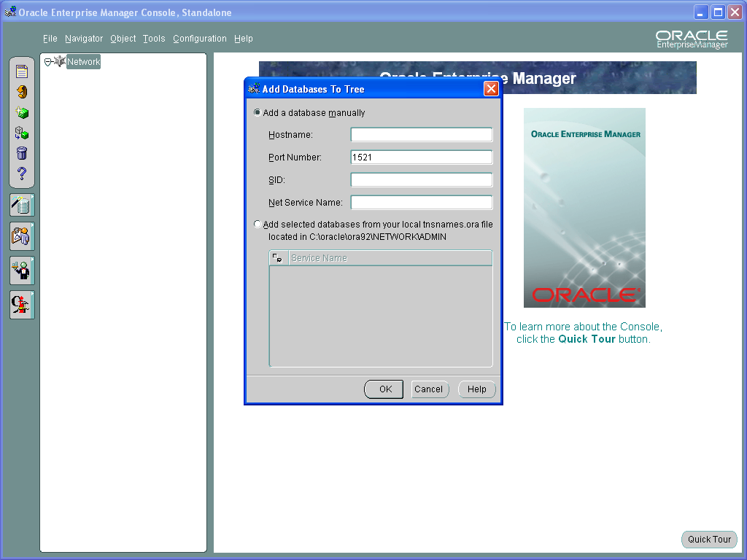Close the Add Databases To Tree dialog
Image resolution: width=747 pixels, height=560 pixels.
(x=491, y=88)
